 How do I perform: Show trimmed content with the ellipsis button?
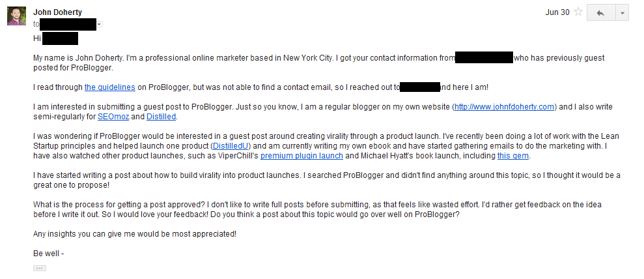40,269
